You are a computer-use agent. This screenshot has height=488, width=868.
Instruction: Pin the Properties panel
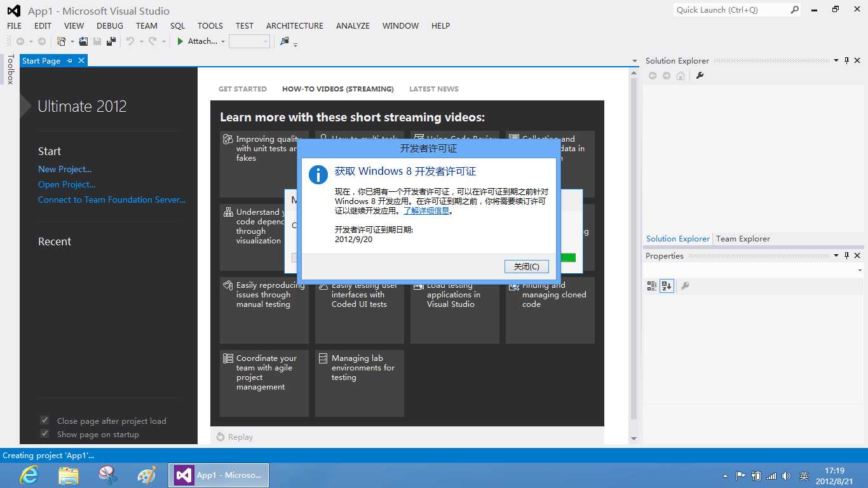click(x=846, y=255)
